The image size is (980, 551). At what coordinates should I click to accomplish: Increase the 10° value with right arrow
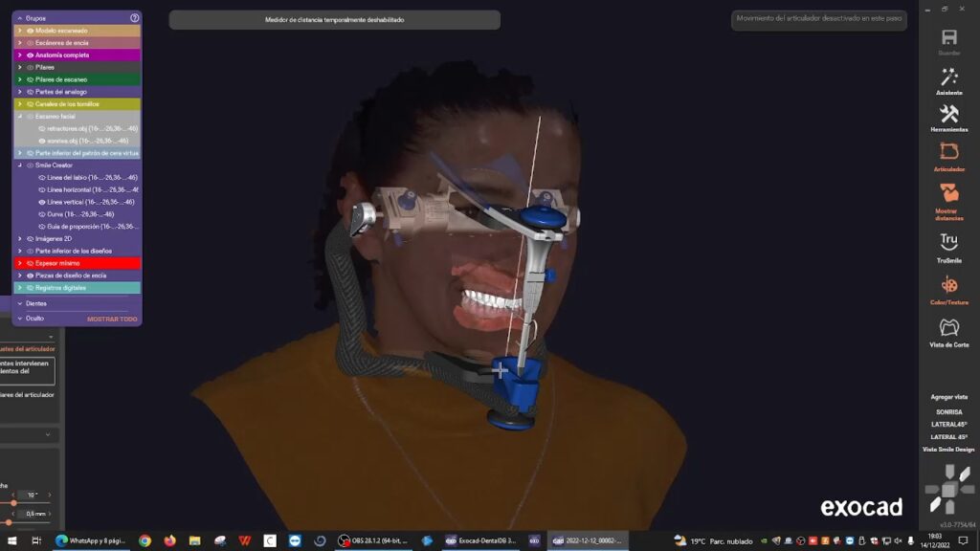(50, 495)
